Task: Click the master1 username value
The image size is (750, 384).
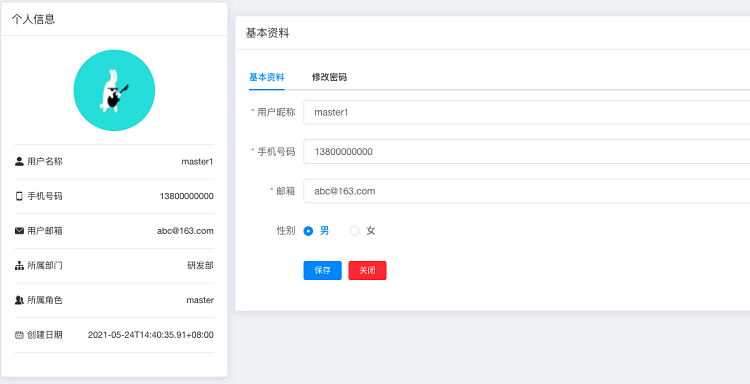Action: 197,162
